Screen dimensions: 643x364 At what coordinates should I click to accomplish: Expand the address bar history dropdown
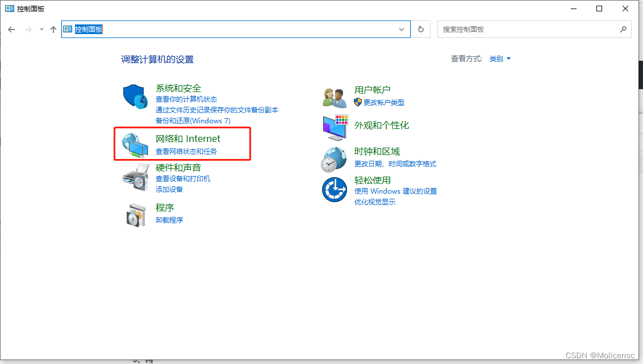click(x=402, y=30)
